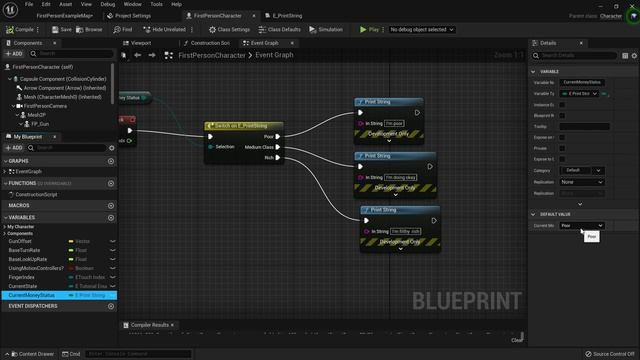Image resolution: width=640 pixels, height=360 pixels.
Task: Click the GunOffset Vector type color pill
Action: click(x=71, y=241)
